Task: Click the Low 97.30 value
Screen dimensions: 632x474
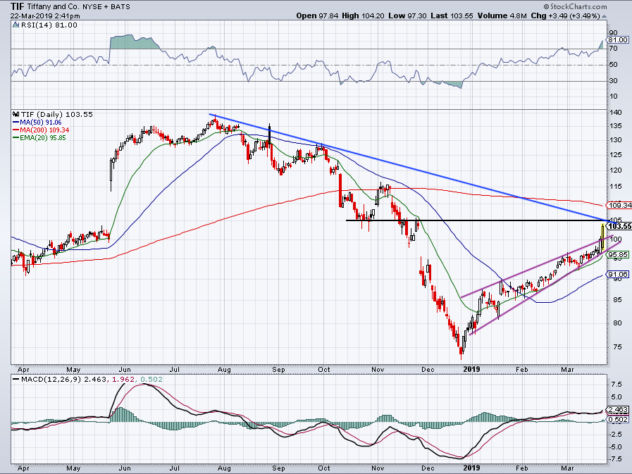Action: point(406,16)
